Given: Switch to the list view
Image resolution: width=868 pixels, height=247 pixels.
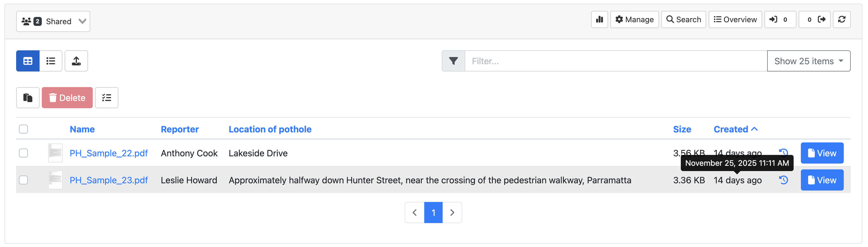Looking at the screenshot, I should [51, 61].
